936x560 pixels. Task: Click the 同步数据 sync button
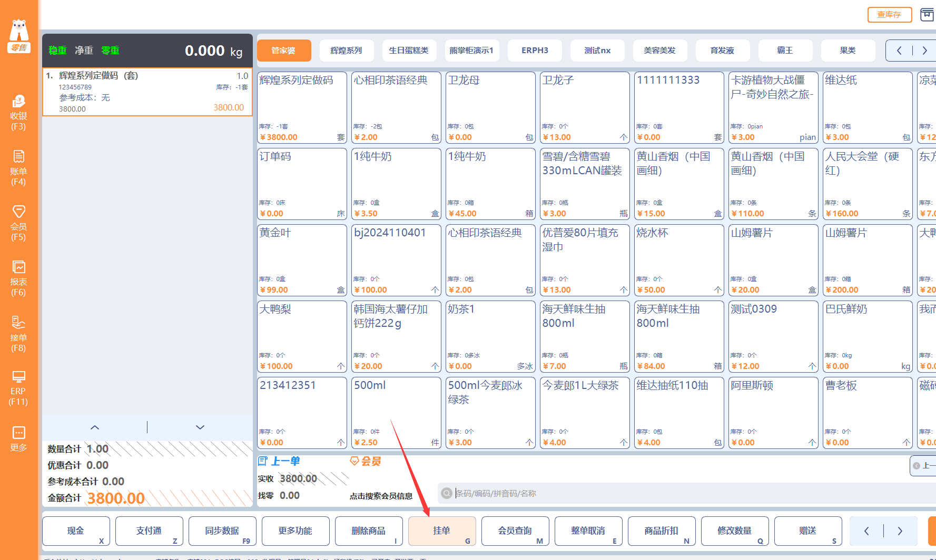click(223, 531)
